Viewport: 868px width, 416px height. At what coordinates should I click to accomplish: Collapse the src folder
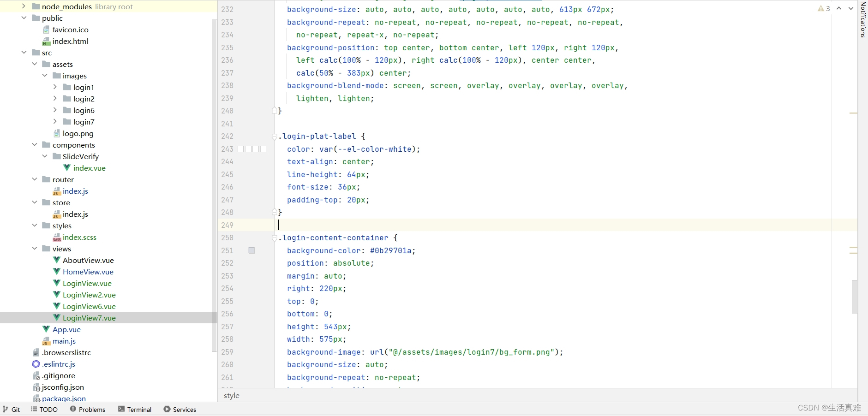[24, 53]
